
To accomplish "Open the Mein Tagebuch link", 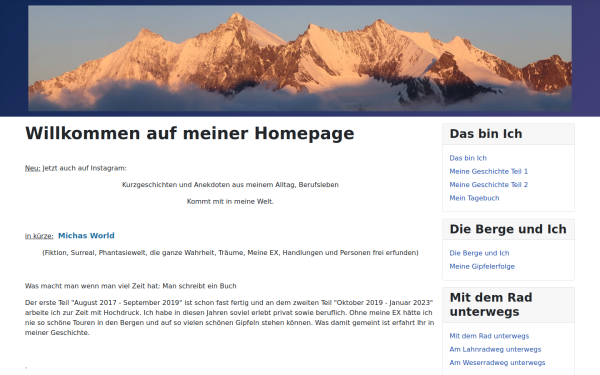I will pos(474,198).
